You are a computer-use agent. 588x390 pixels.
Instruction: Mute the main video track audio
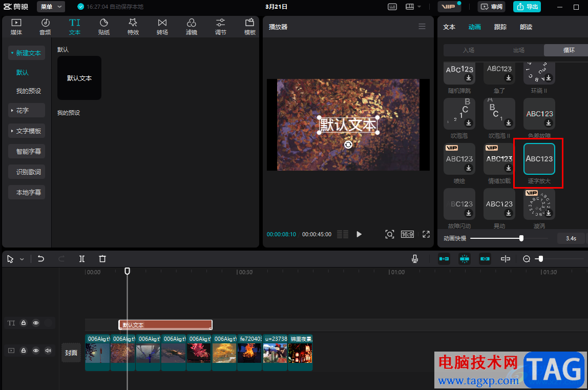pyautogui.click(x=48, y=351)
